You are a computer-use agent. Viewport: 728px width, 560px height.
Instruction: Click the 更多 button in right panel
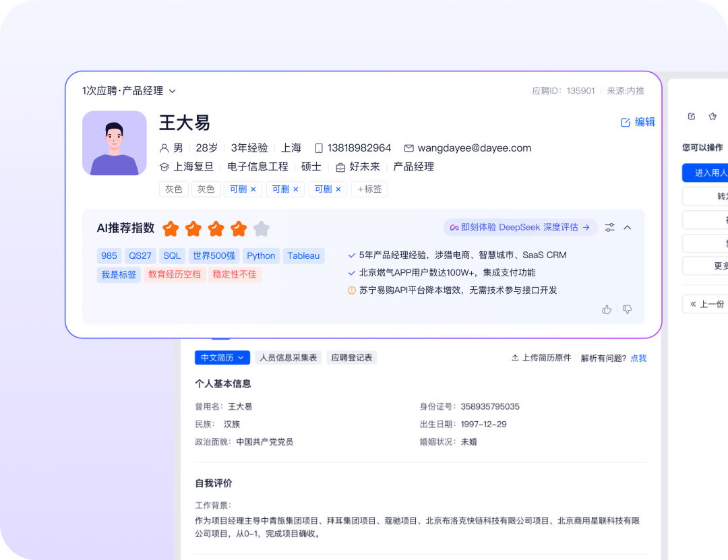click(x=706, y=266)
